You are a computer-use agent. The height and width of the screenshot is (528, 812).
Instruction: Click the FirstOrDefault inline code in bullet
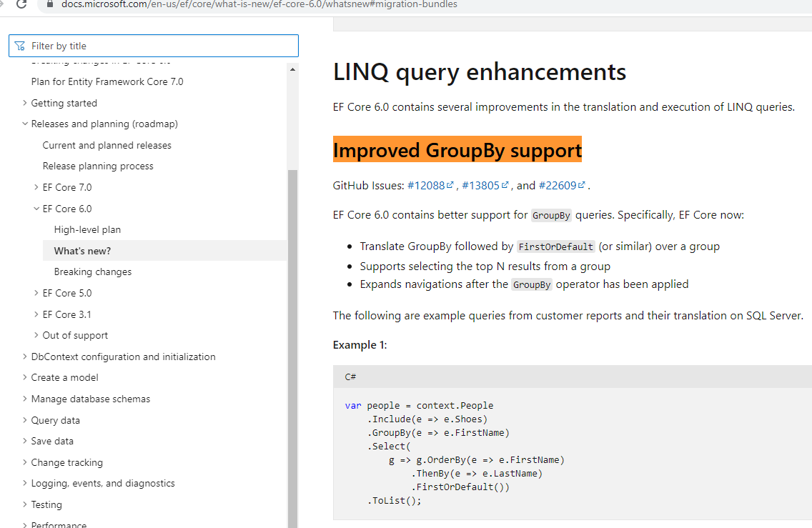click(555, 247)
